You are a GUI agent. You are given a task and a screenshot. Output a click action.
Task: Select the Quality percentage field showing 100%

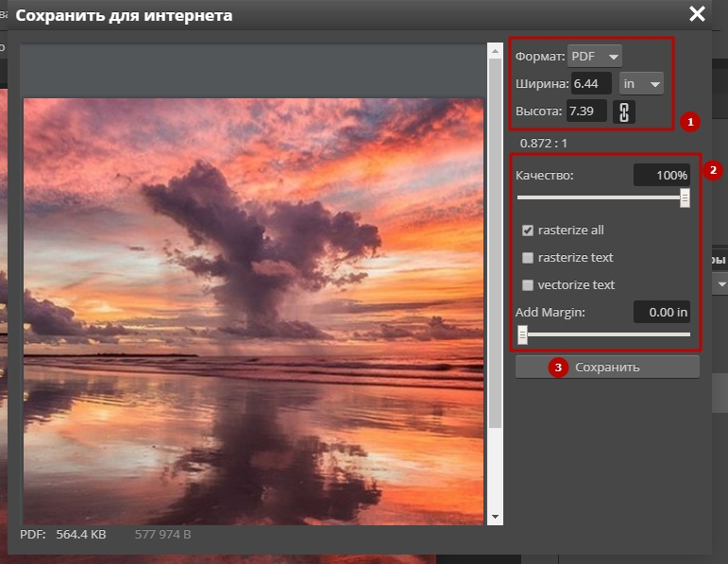click(x=661, y=175)
